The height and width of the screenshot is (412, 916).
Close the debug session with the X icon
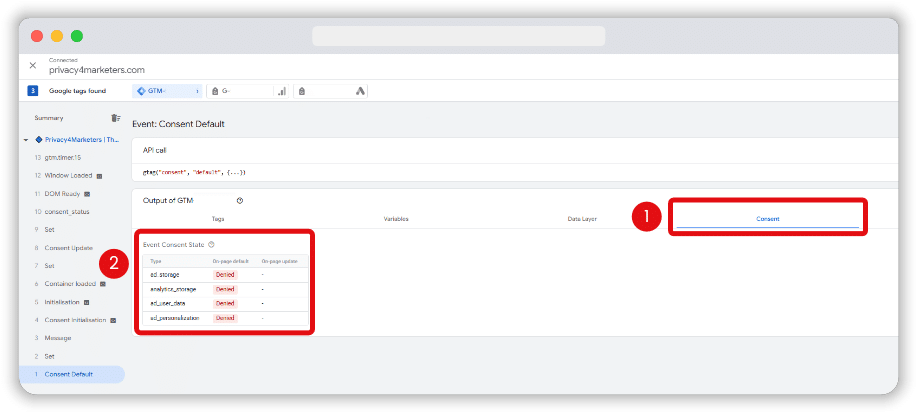tap(33, 65)
